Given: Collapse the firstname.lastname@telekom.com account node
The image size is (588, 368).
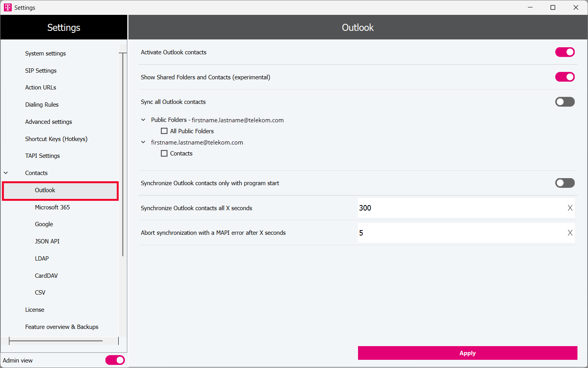Looking at the screenshot, I should [143, 142].
